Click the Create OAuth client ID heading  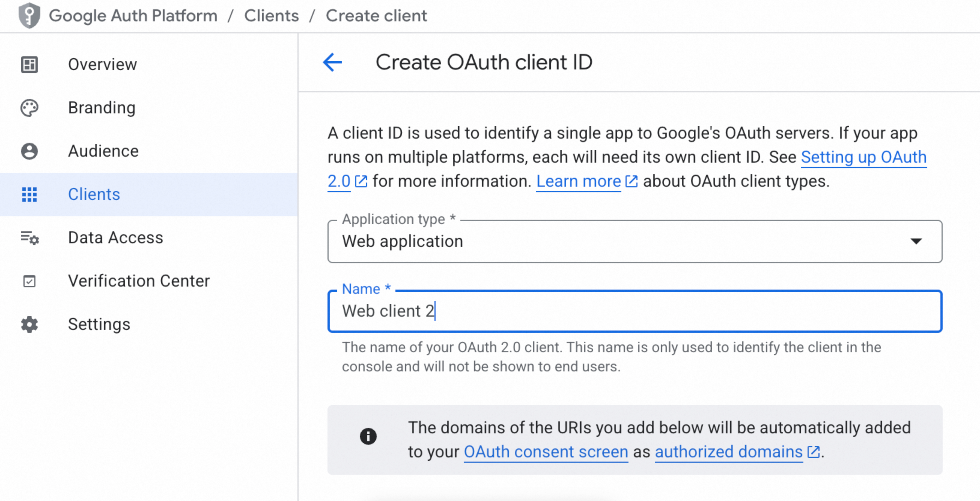tap(484, 62)
